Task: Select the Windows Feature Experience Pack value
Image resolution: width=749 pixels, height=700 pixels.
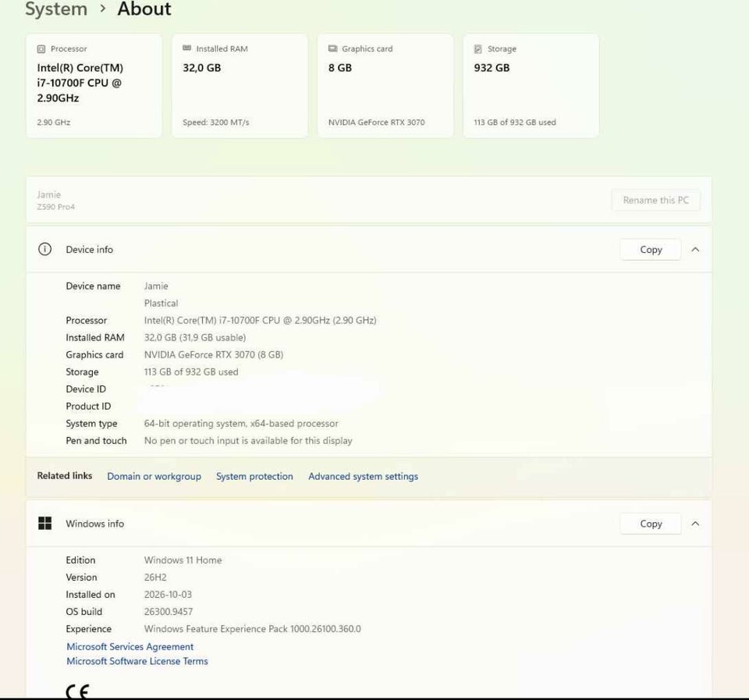Action: click(253, 629)
